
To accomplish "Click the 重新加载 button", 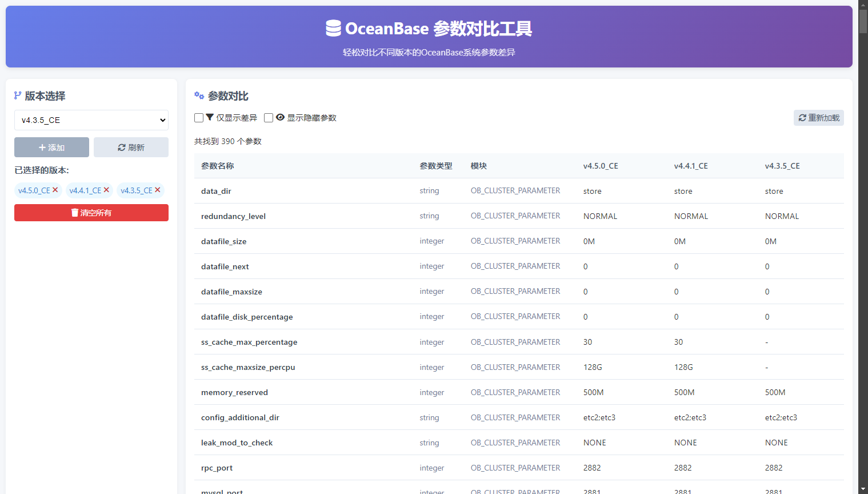I will point(819,118).
